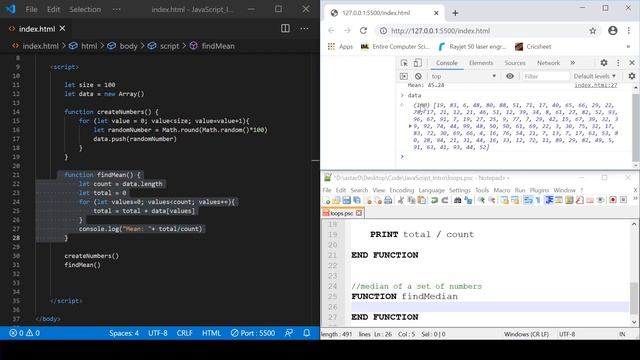Clear the console with the ban icon
This screenshot has width=640, height=360.
[418, 76]
